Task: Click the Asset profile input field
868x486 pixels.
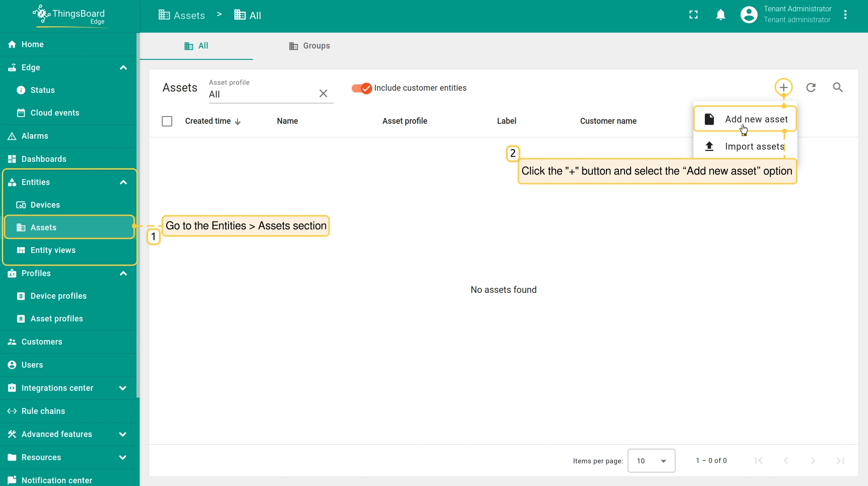Action: coord(261,94)
